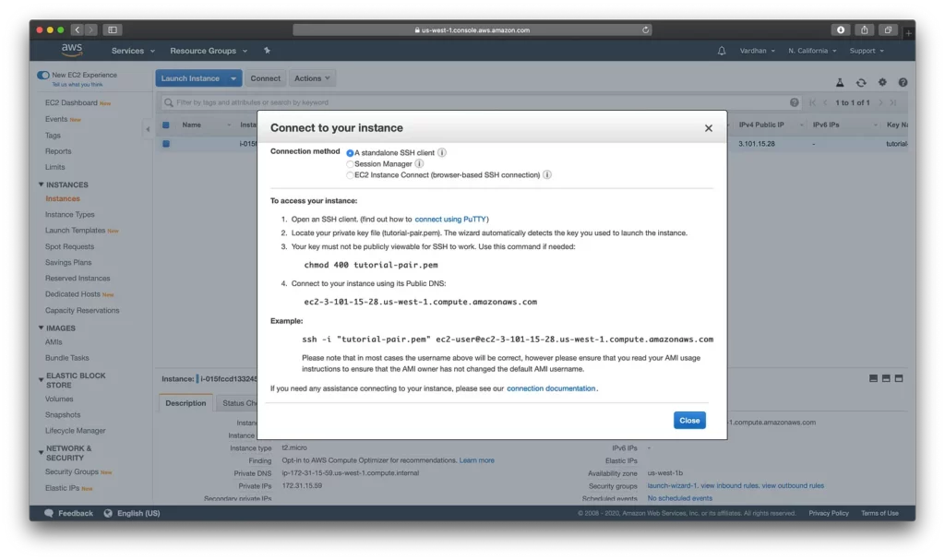Click the Feedback speech bubble icon
The width and height of the screenshot is (945, 560).
pos(49,513)
